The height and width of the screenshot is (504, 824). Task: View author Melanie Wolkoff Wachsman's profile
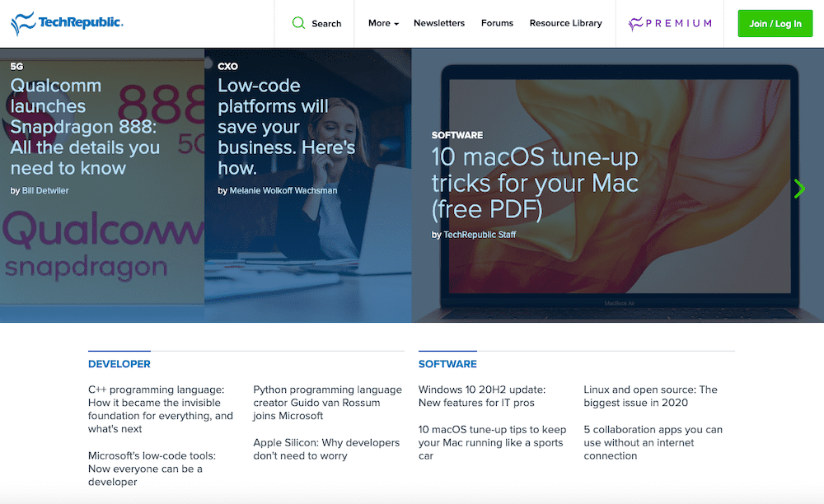(283, 190)
